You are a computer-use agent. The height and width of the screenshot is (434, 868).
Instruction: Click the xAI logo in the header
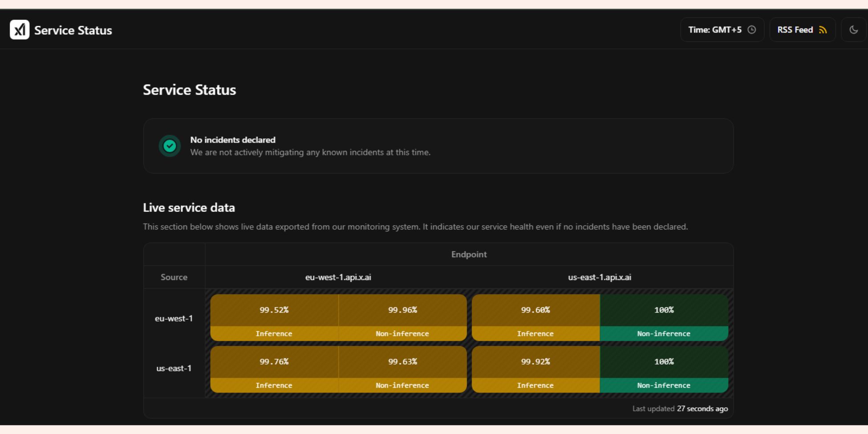(20, 29)
